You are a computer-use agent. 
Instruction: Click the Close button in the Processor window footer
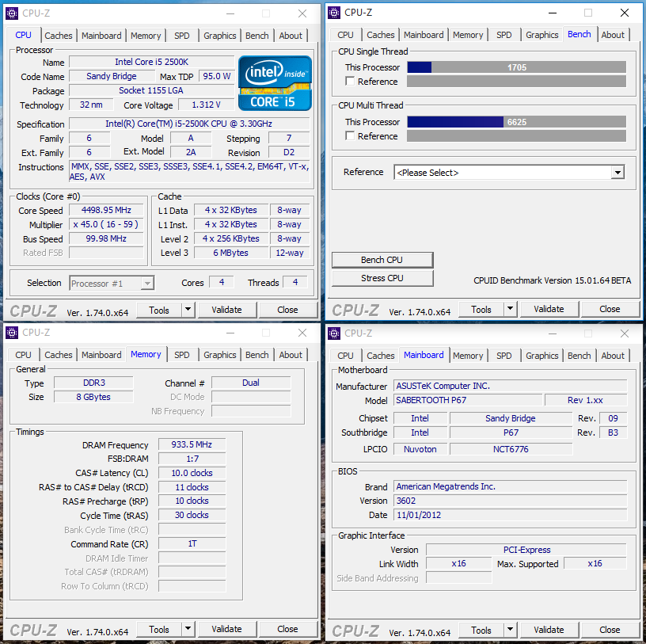coord(287,310)
